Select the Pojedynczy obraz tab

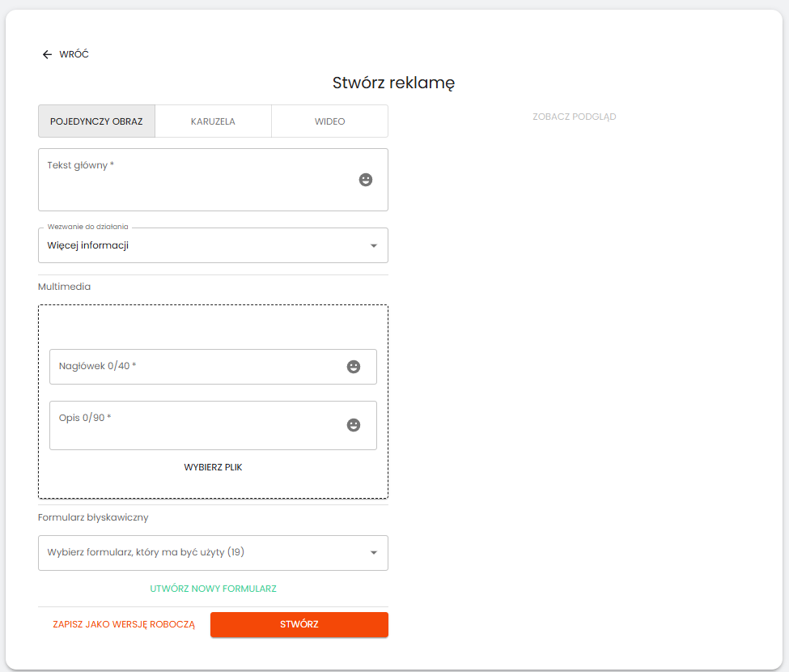click(96, 121)
